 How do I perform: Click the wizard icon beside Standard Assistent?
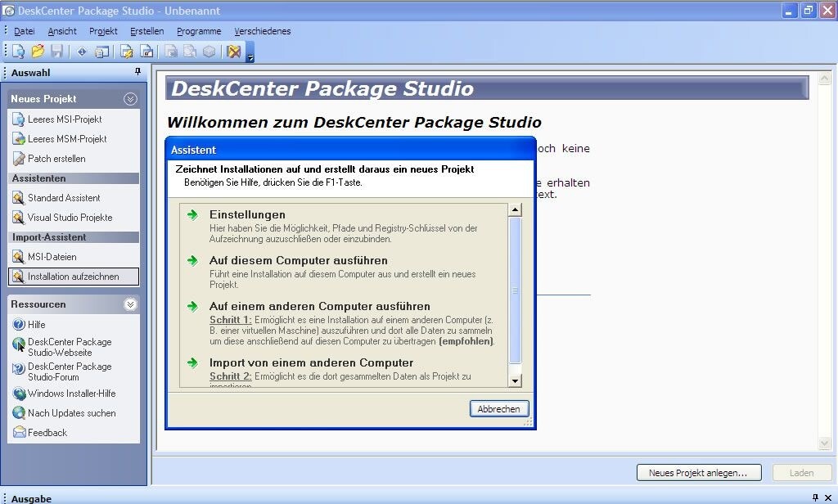19,198
